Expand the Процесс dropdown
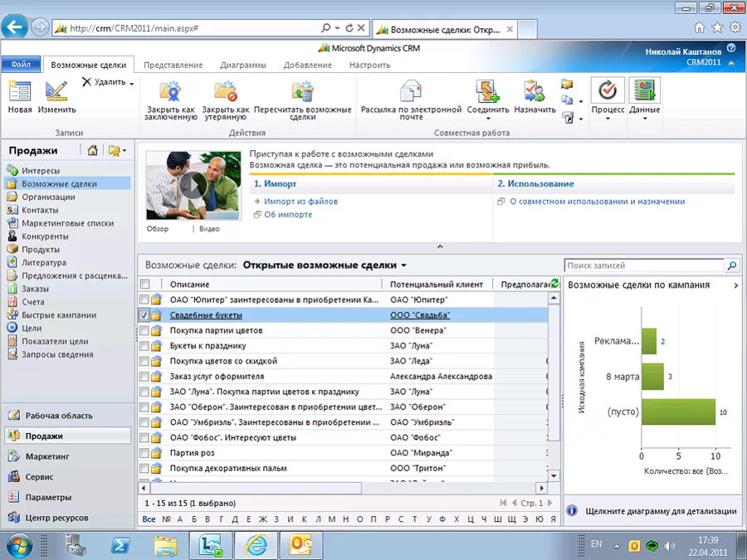 click(x=608, y=118)
